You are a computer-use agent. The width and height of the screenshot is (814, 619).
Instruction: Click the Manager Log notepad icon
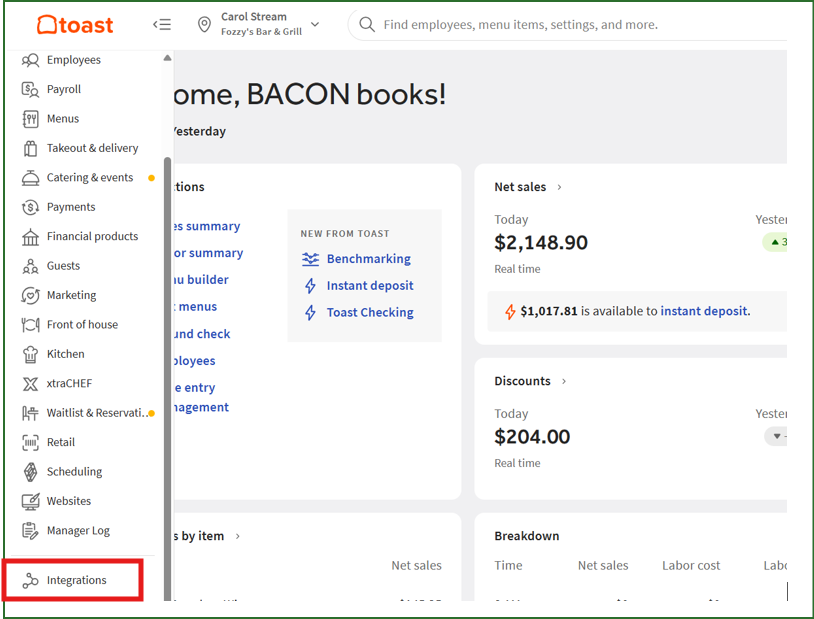[30, 531]
